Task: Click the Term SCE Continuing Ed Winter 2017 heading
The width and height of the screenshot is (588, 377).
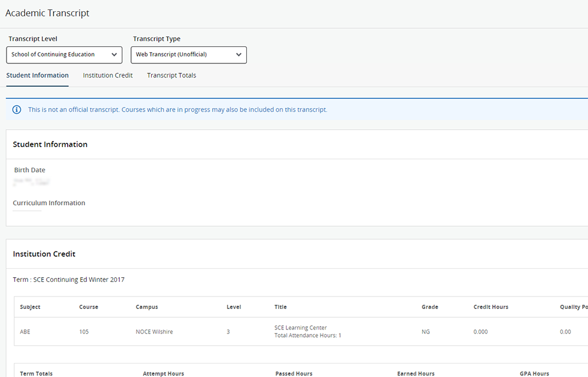Action: click(x=69, y=280)
